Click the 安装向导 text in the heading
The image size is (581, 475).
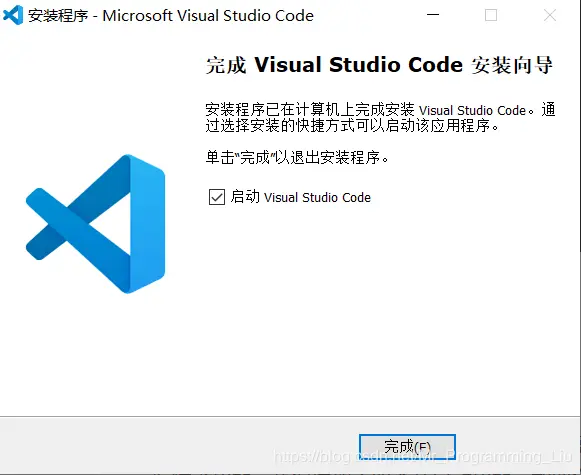(x=512, y=65)
